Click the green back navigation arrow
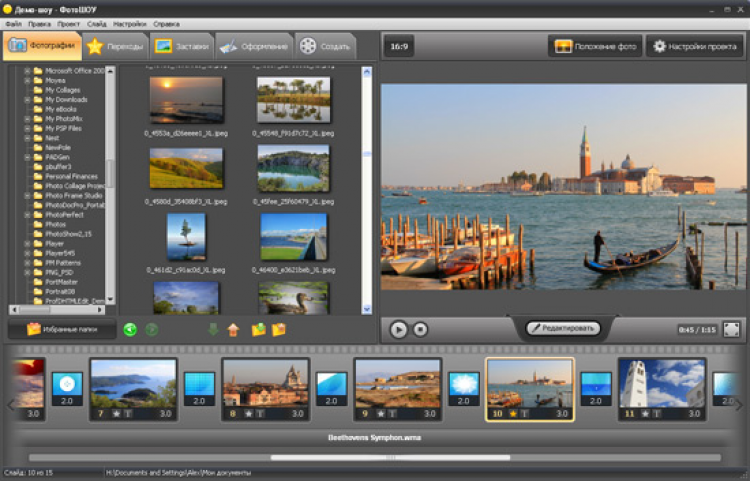 coord(130,329)
